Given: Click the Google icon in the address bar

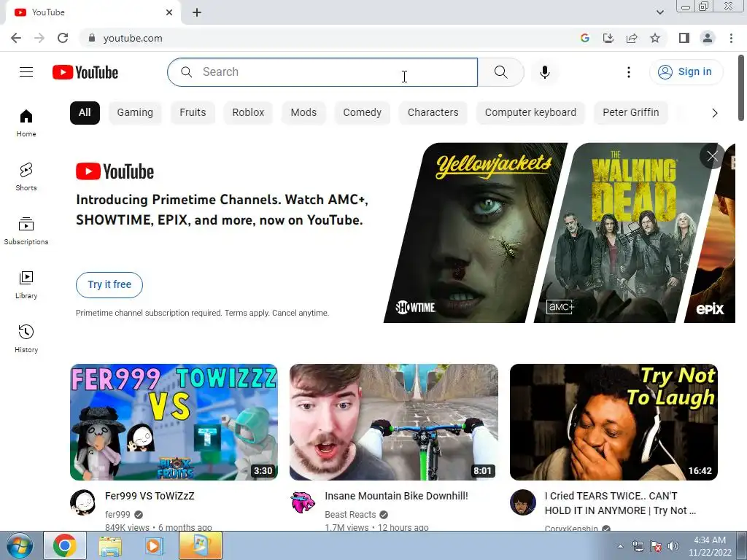Looking at the screenshot, I should click(x=585, y=38).
